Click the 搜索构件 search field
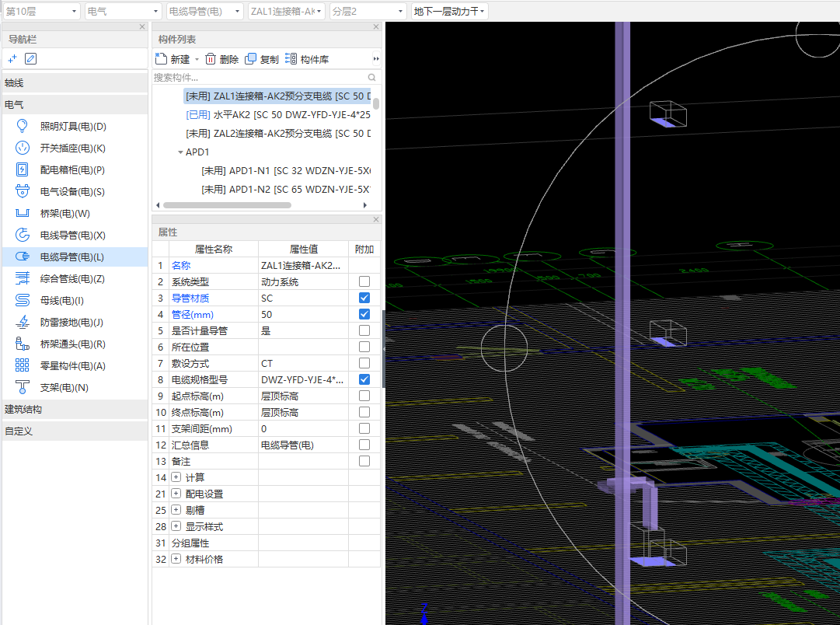Viewport: 840px width, 625px height. pyautogui.click(x=260, y=78)
